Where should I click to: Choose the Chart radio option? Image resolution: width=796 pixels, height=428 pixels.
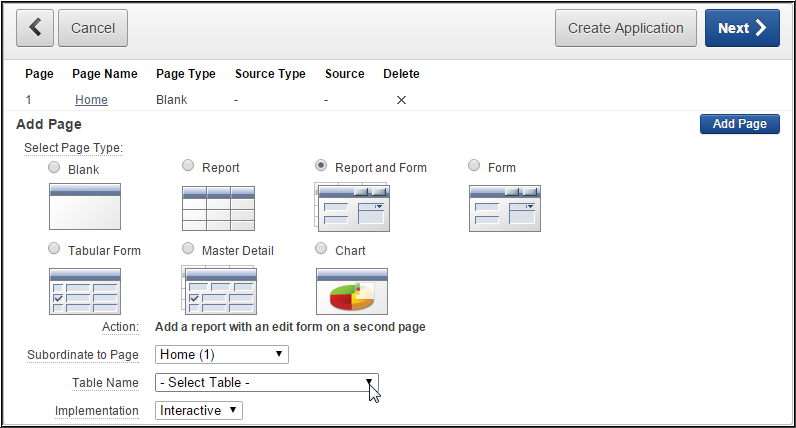pos(321,249)
